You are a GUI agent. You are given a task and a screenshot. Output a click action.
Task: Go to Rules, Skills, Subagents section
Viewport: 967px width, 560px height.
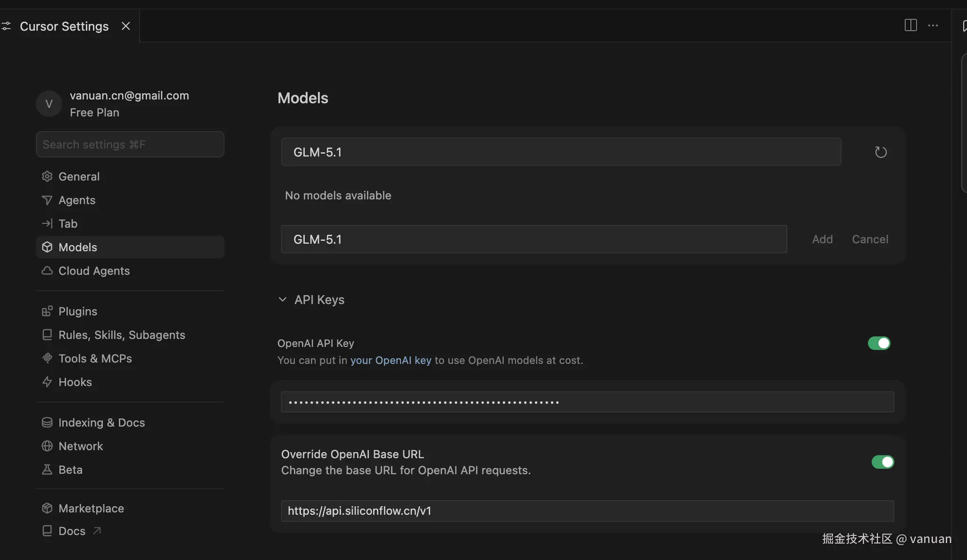[122, 335]
